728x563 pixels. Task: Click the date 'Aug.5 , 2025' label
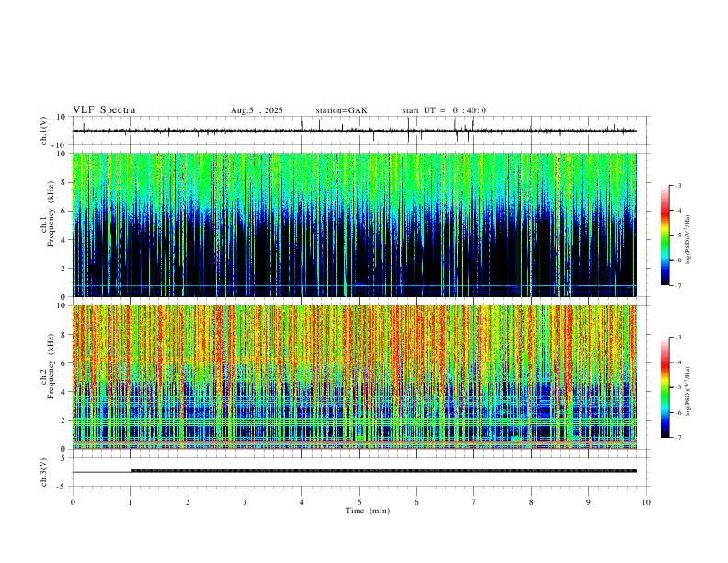(x=256, y=110)
